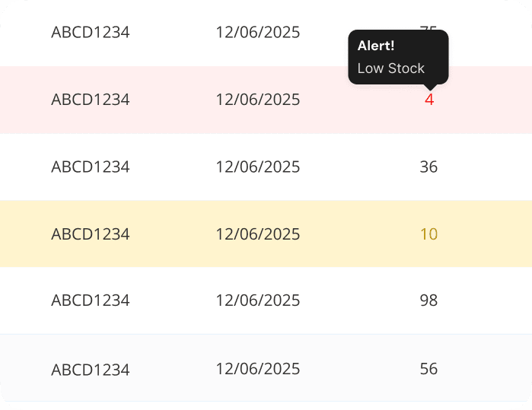Select the quantity cell showing 98
The image size is (532, 410).
point(428,300)
